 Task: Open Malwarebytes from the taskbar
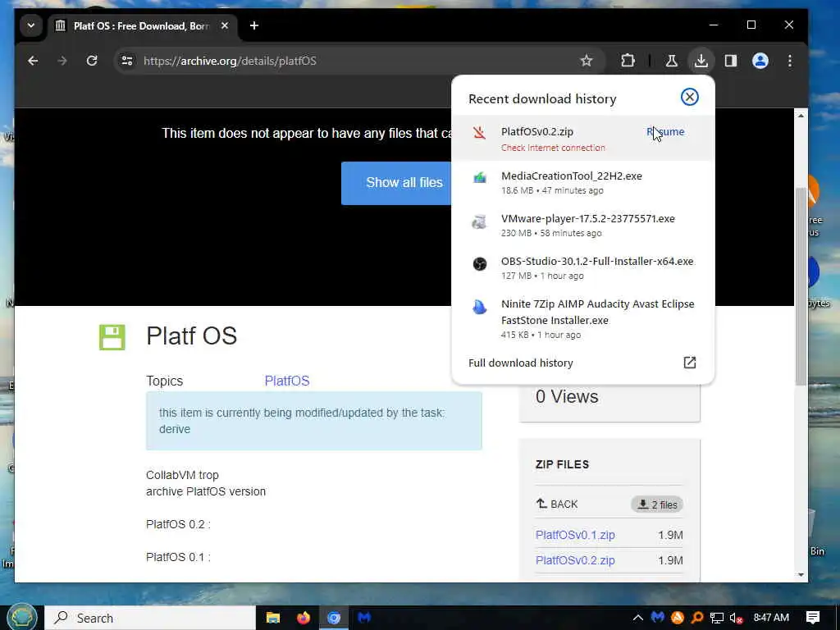click(x=364, y=618)
